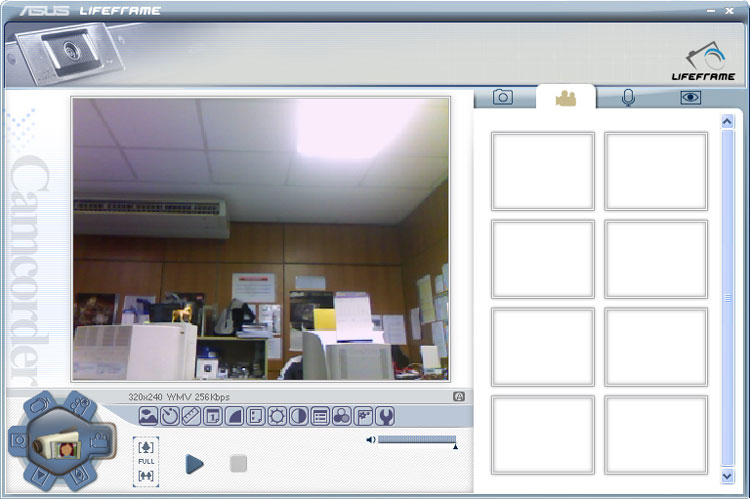Open the quality curve tool

(x=234, y=416)
